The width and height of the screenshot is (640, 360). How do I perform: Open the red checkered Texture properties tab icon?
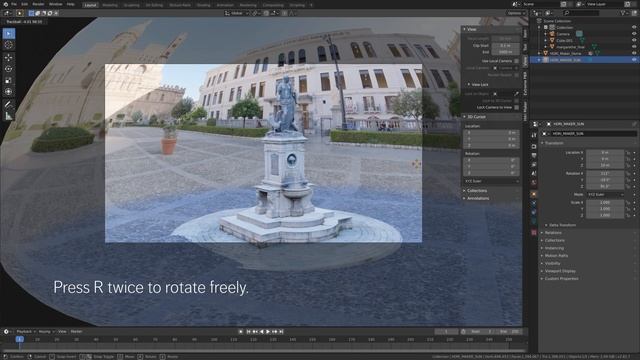click(533, 232)
